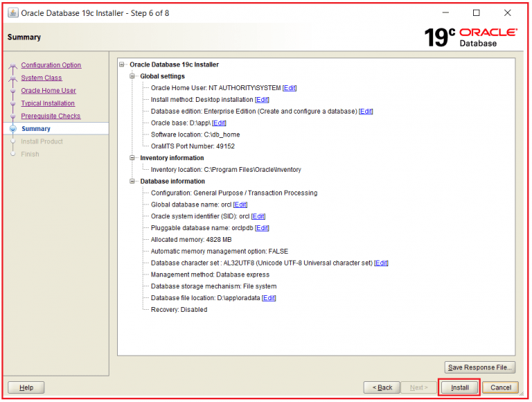Collapse the Database information node
The width and height of the screenshot is (532, 402).
pos(133,182)
